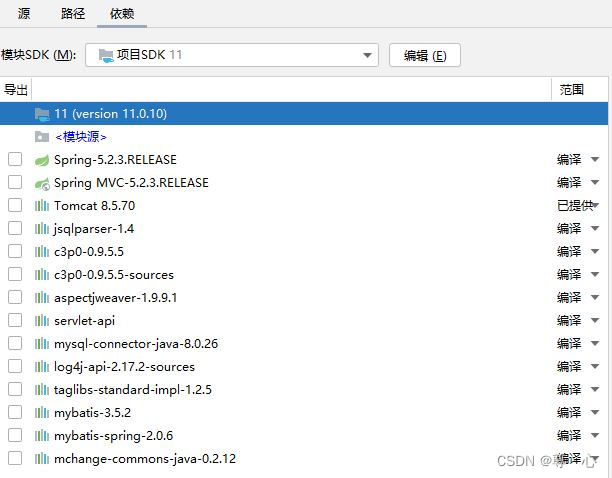This screenshot has width=612, height=478.
Task: Enable export checkbox for c3p0-0.9.5.5-sources
Action: [x=15, y=274]
